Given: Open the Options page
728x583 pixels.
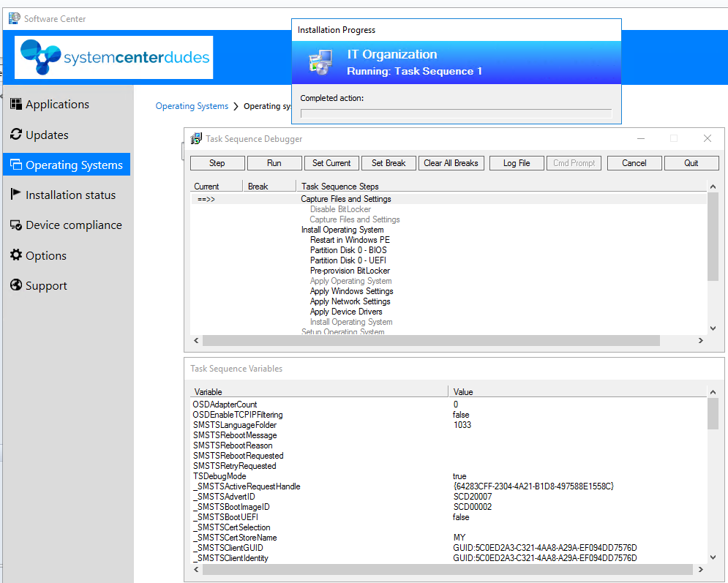Looking at the screenshot, I should click(x=46, y=256).
